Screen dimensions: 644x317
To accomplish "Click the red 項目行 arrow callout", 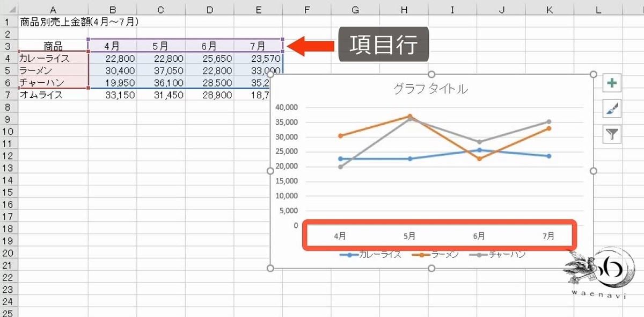I will pos(311,45).
